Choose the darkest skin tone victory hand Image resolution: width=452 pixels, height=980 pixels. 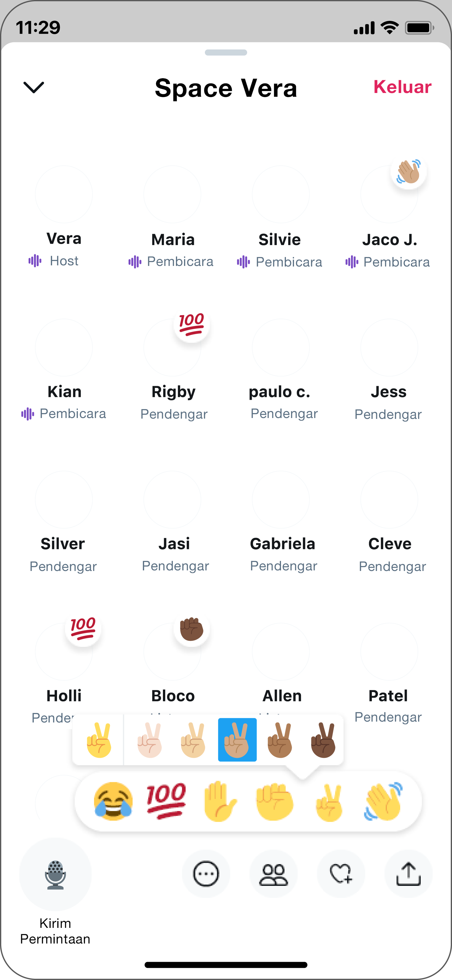click(324, 740)
